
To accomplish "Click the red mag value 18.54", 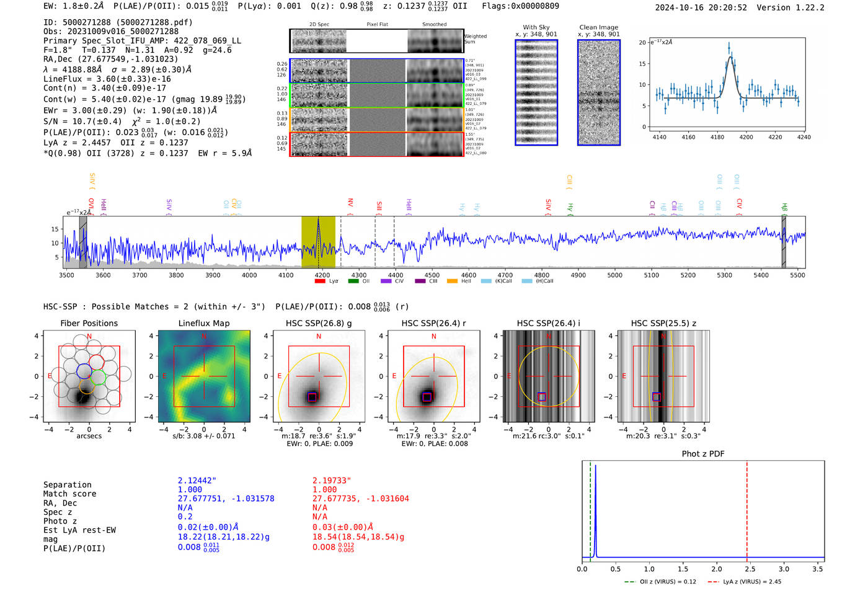I will coord(358,536).
